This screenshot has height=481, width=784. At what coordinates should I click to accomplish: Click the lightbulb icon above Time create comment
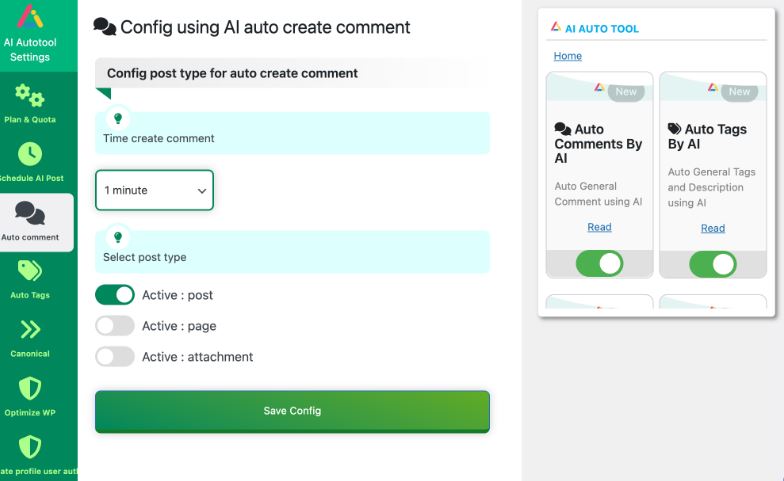[118, 118]
